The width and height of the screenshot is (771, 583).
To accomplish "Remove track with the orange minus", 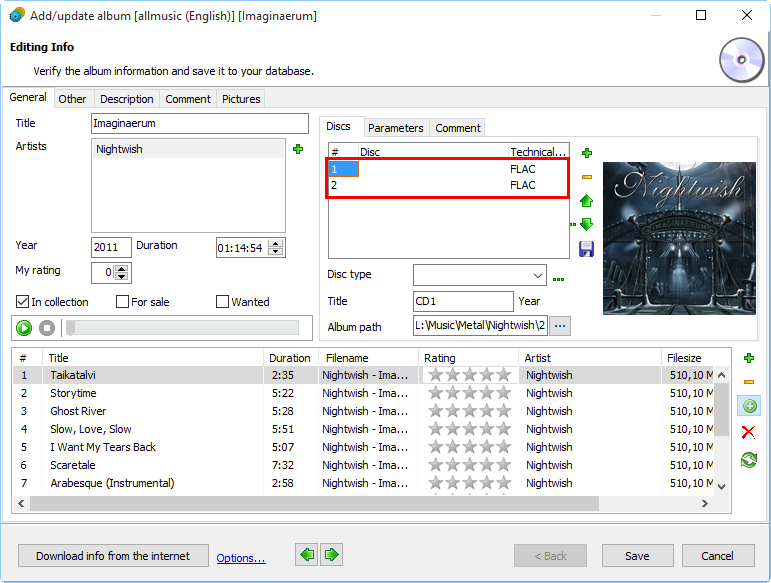I will pyautogui.click(x=749, y=382).
